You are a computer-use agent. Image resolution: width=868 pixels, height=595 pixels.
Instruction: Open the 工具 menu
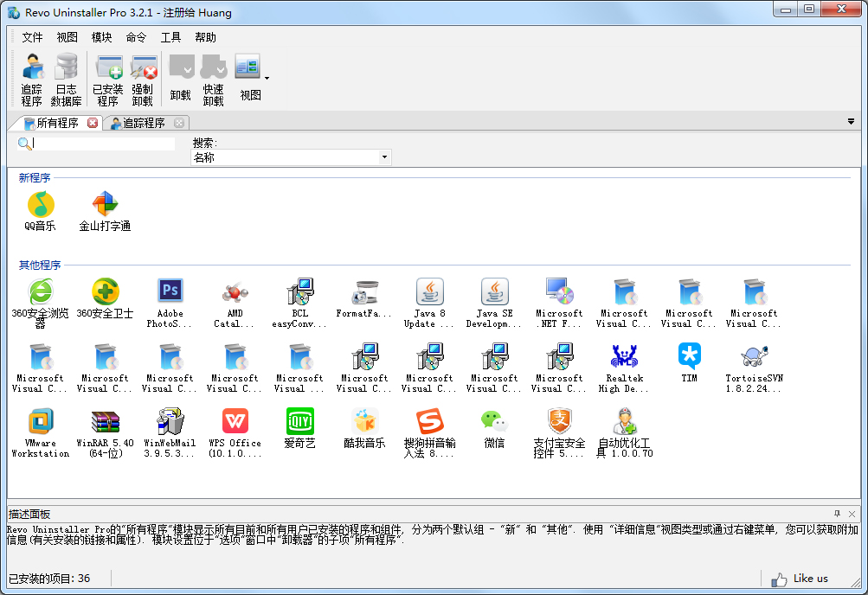click(x=170, y=37)
